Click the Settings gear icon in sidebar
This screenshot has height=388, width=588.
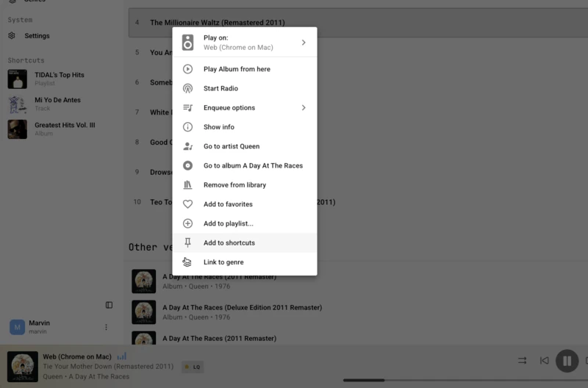click(x=12, y=35)
